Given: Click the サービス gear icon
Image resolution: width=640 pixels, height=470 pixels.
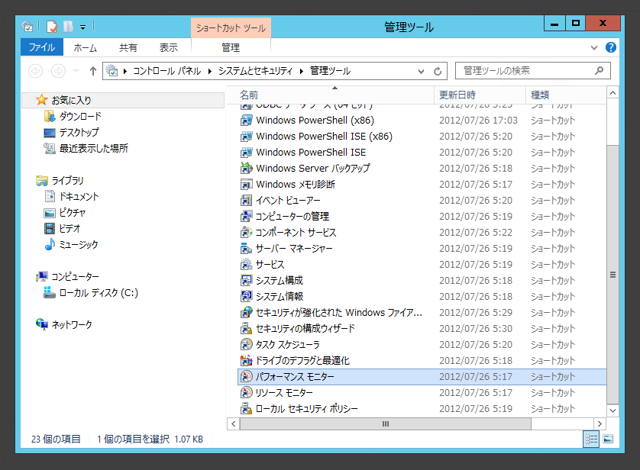Looking at the screenshot, I should [x=246, y=264].
